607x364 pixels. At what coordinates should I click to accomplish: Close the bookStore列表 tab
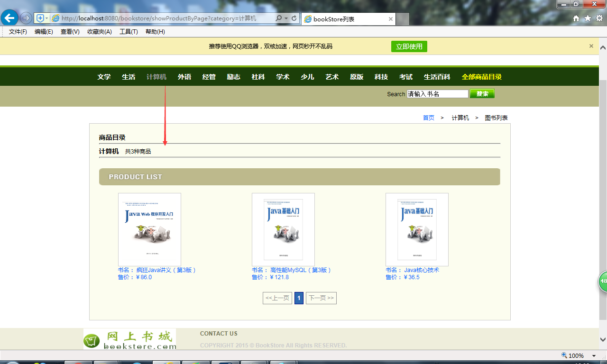391,19
